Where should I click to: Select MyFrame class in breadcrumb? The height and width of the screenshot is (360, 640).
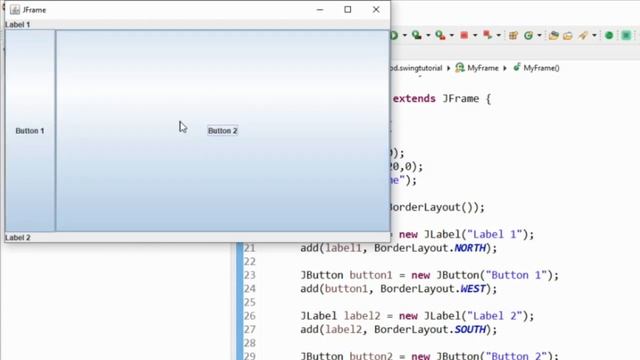483,68
